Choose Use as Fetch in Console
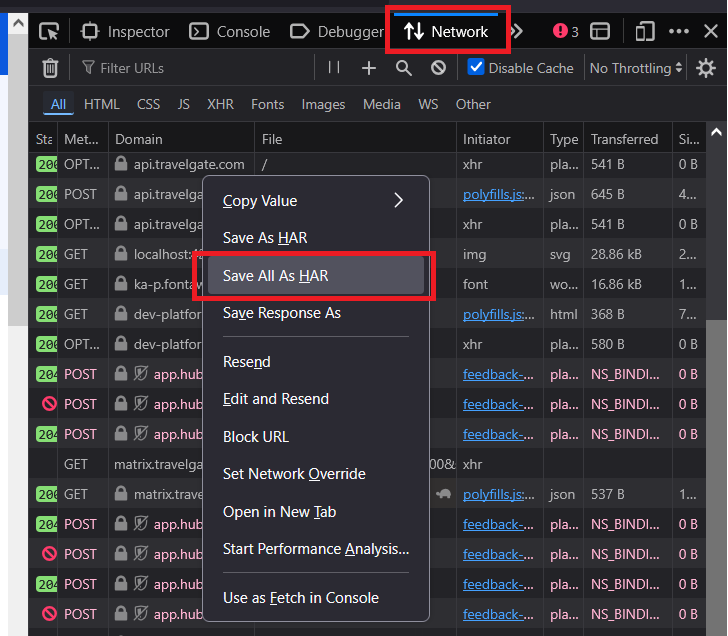Screen dimensions: 728x636 (316, 597)
